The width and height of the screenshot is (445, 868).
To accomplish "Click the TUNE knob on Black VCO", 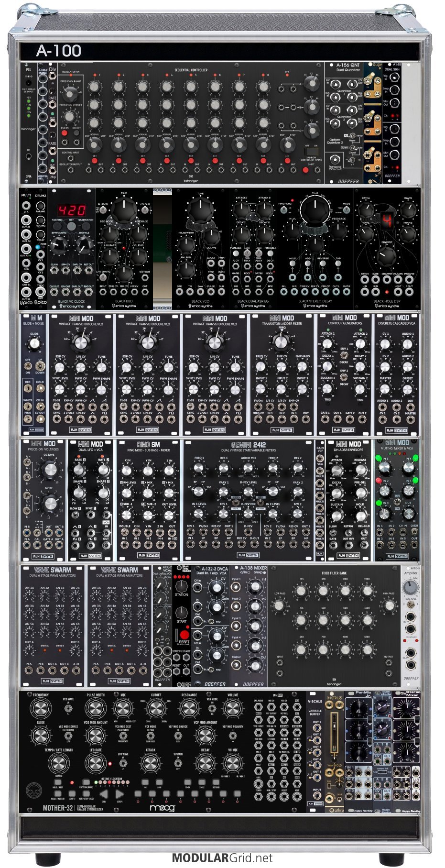I will tap(200, 210).
